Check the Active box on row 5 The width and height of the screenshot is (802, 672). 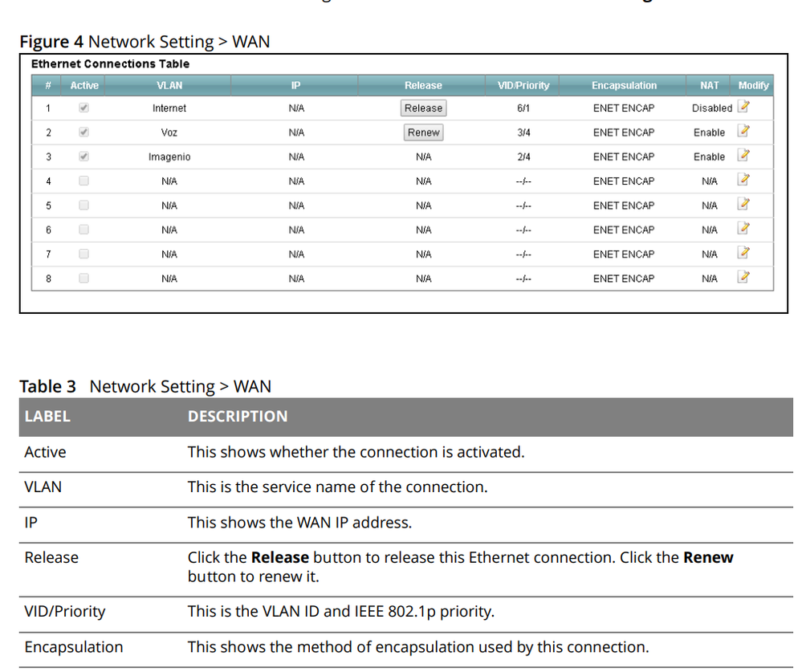click(83, 203)
